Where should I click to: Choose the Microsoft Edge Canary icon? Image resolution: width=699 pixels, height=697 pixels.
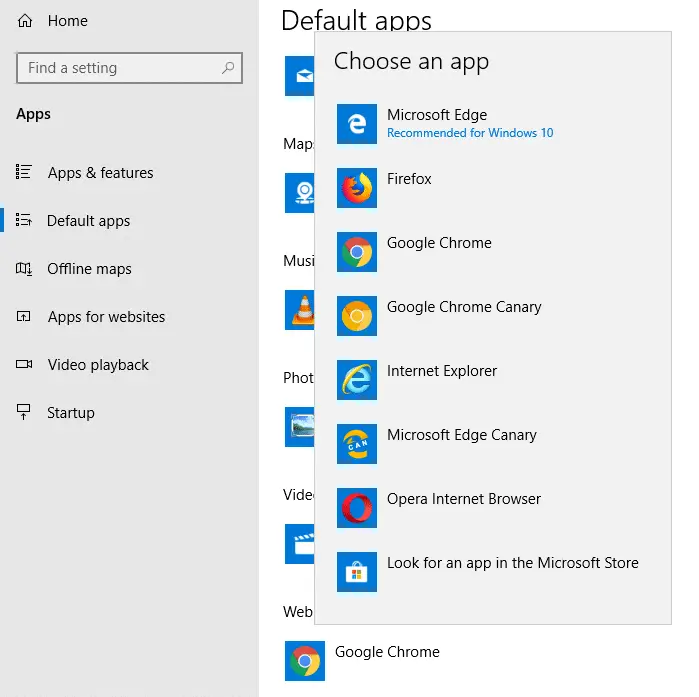pyautogui.click(x=357, y=444)
